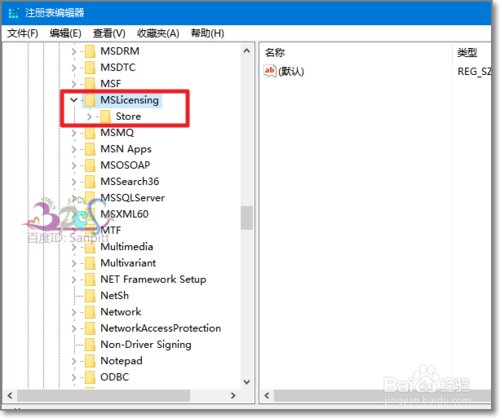500x418 pixels.
Task: Click the registry editor title bar icon
Action: pos(14,13)
